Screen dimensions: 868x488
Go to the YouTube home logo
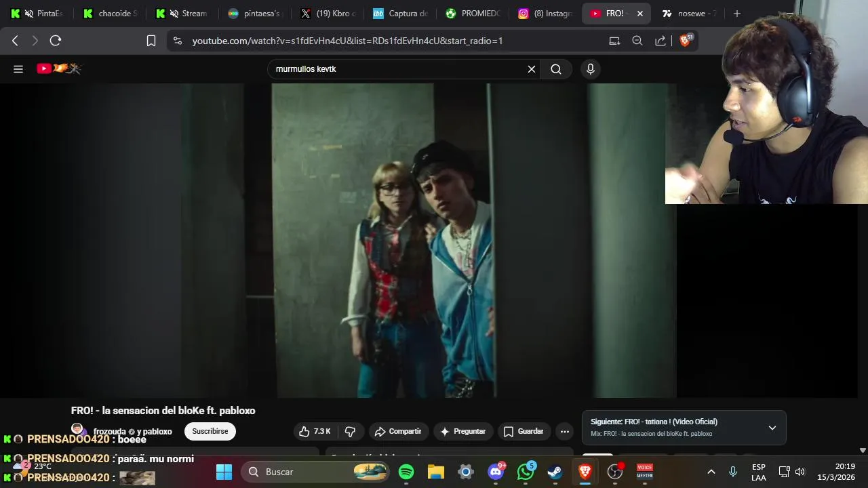pyautogui.click(x=59, y=68)
